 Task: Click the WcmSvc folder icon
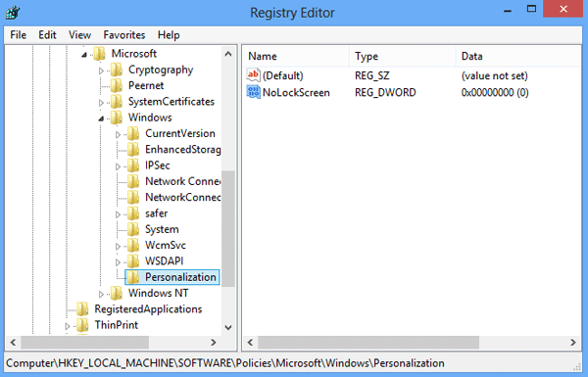[x=133, y=246]
